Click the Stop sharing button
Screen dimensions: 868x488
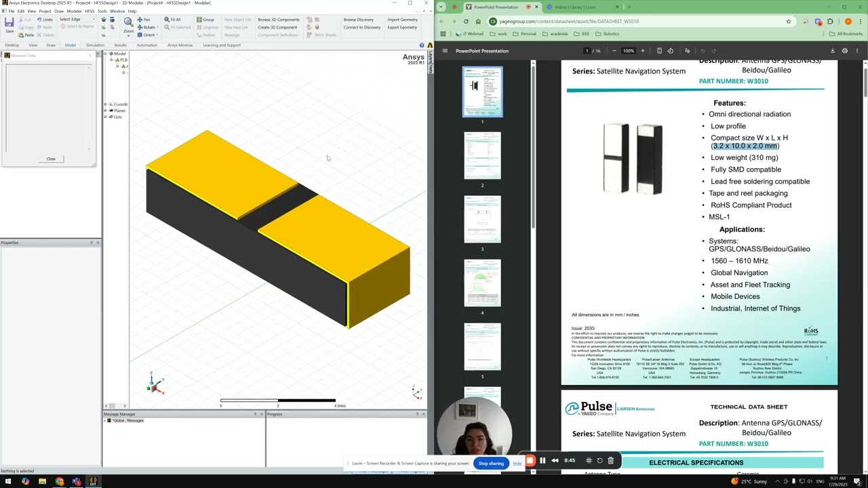point(491,464)
